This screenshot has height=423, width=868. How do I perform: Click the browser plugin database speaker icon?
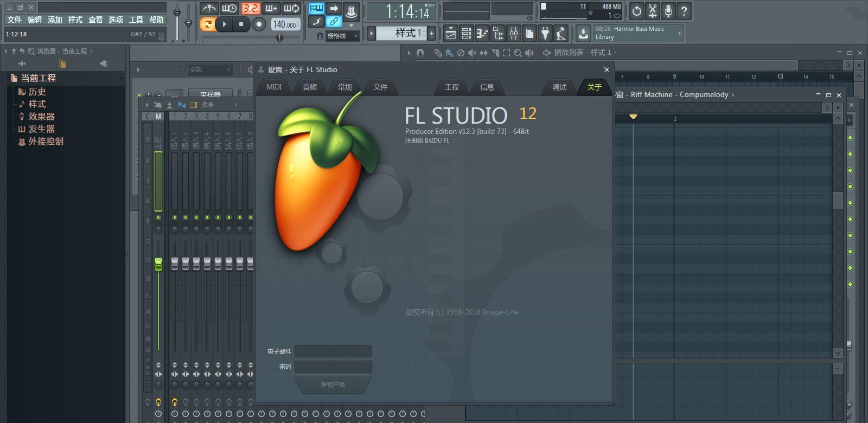pyautogui.click(x=104, y=63)
